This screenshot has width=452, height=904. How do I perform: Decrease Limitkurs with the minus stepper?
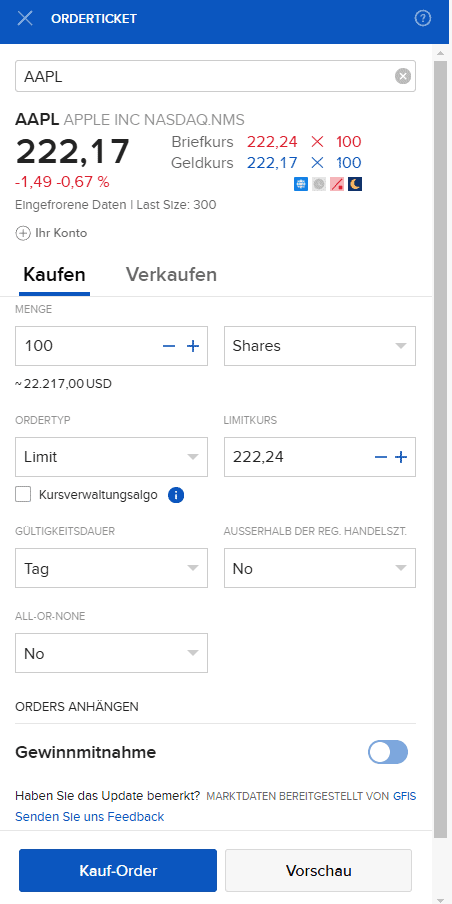381,457
